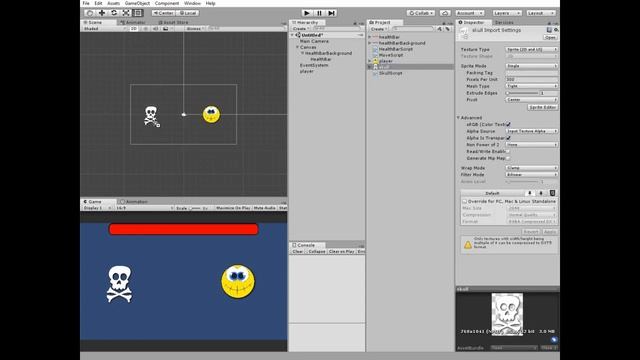Viewport: 640px width, 360px height.
Task: Select the Move tool
Action: tap(102, 13)
